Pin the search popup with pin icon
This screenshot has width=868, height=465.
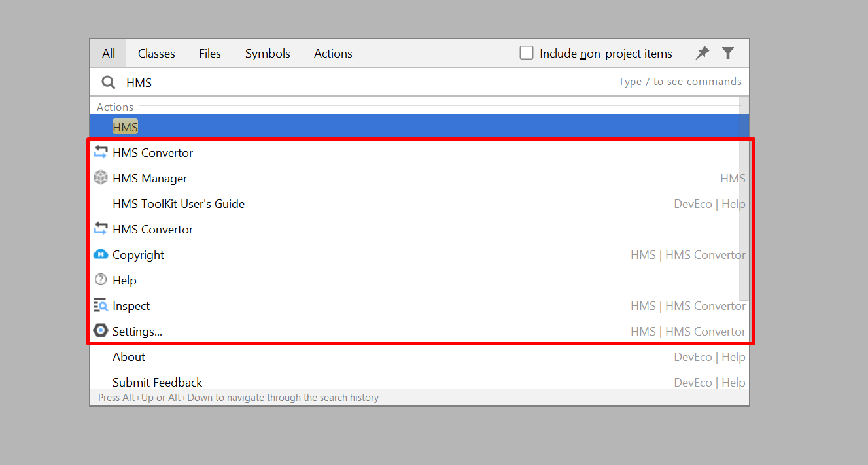click(702, 53)
